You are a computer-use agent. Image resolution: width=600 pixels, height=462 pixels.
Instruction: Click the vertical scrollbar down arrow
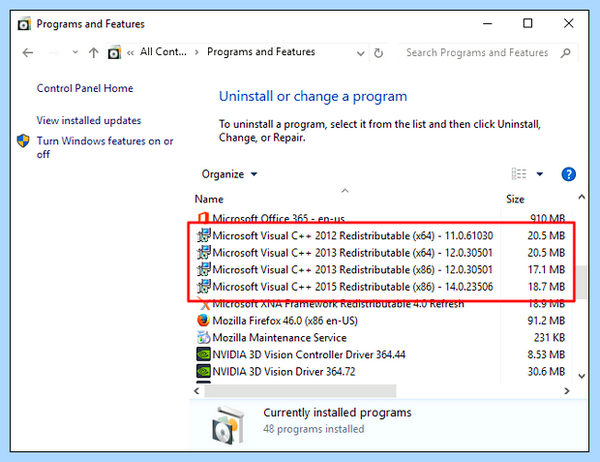(x=582, y=376)
